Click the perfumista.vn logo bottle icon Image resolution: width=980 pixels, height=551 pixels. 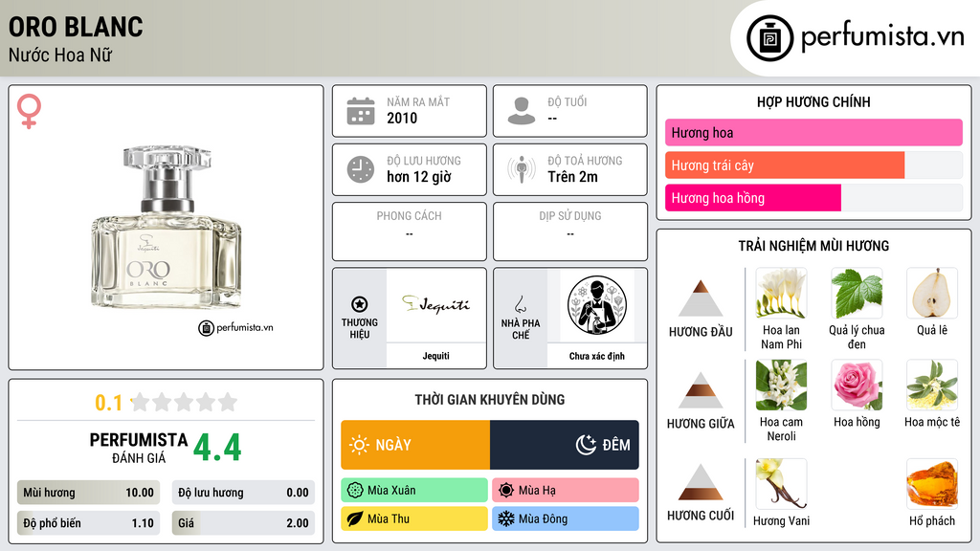[x=769, y=38]
